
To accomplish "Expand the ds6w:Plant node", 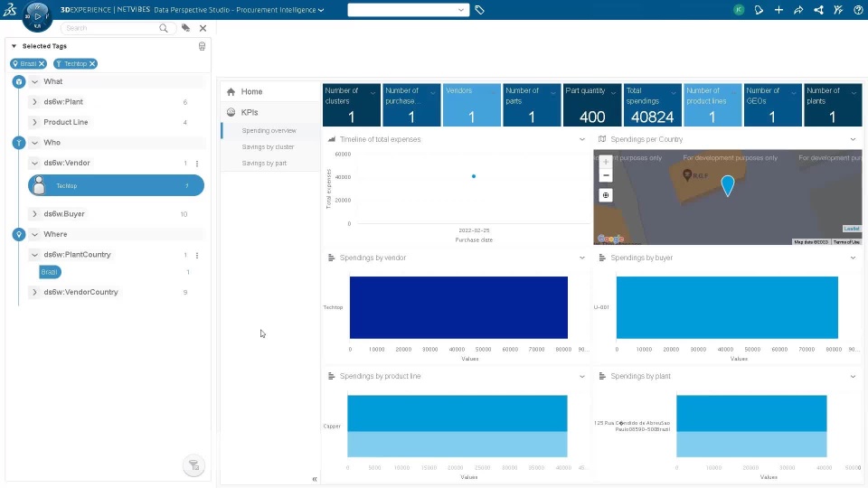I will (x=35, y=102).
